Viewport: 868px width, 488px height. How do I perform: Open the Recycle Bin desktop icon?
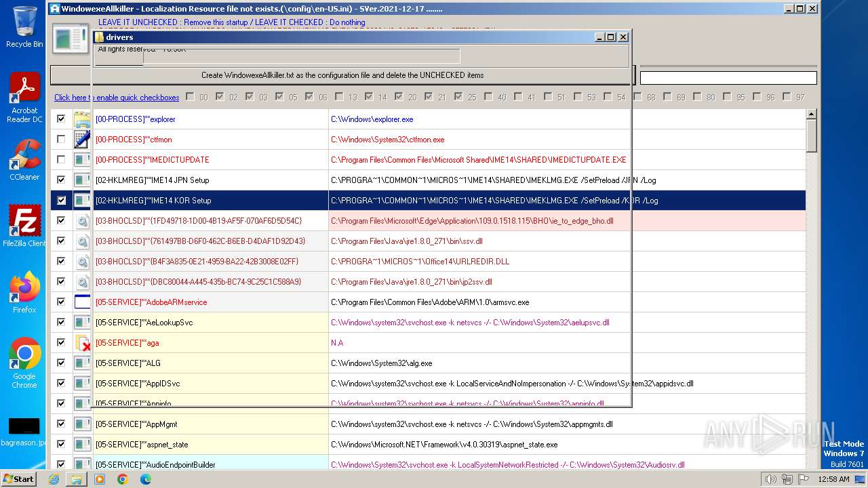point(24,27)
